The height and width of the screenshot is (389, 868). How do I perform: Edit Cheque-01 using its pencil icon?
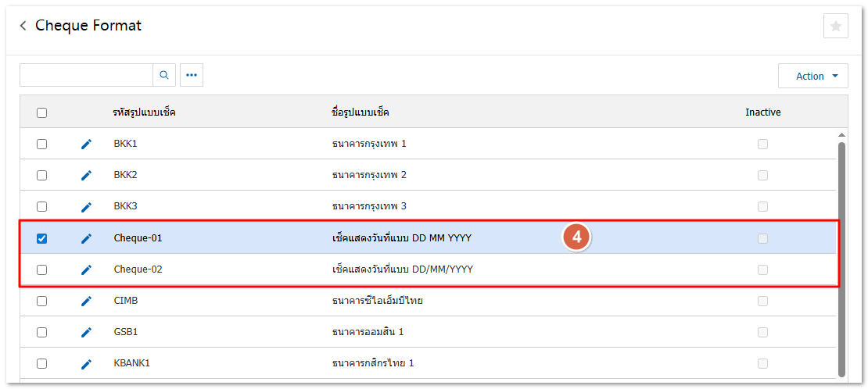[87, 238]
